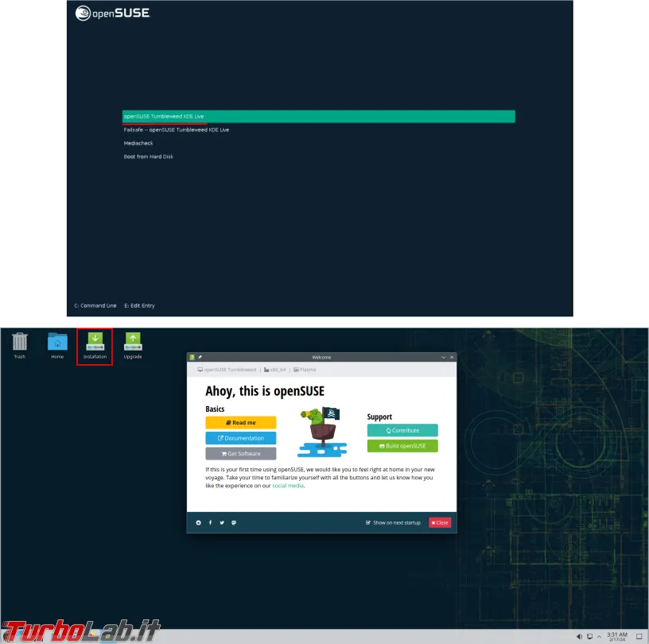Click the Show Desktop icon in the panel

click(639, 637)
